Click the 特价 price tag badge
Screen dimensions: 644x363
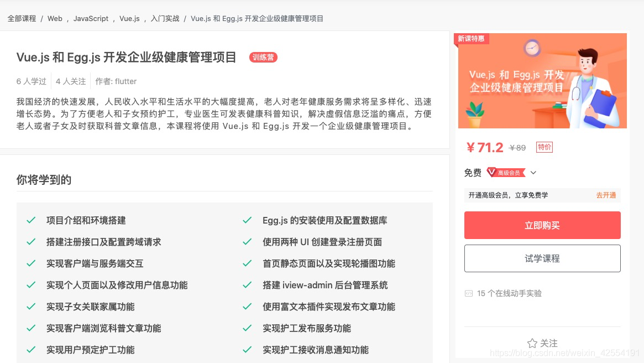point(544,147)
